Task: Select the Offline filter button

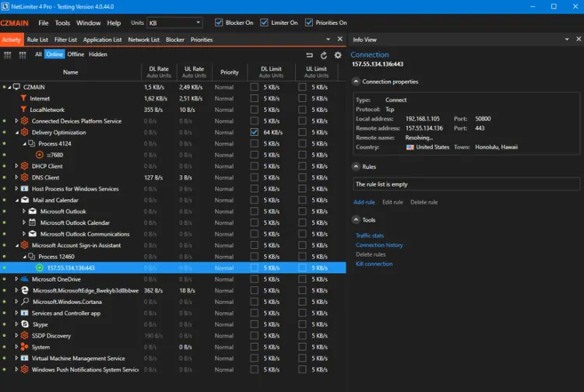Action: pyautogui.click(x=76, y=54)
